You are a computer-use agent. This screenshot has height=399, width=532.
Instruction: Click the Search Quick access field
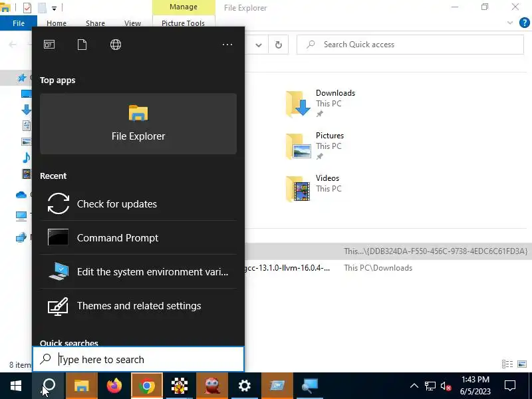click(x=410, y=45)
